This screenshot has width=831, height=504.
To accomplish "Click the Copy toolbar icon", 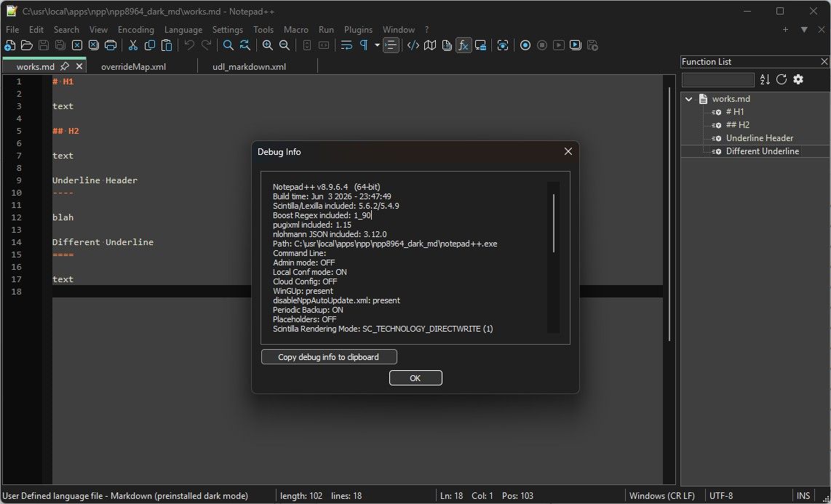I will pyautogui.click(x=150, y=46).
